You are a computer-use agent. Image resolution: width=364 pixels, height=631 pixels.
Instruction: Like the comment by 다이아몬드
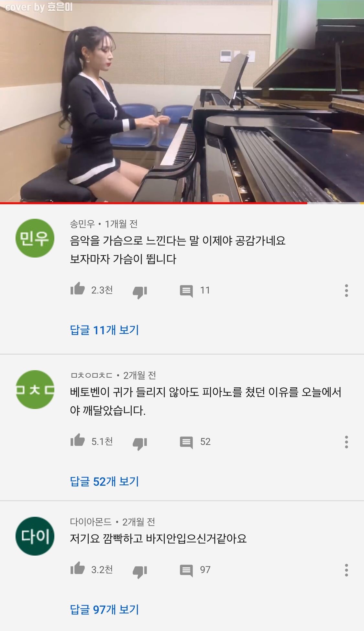coord(78,568)
